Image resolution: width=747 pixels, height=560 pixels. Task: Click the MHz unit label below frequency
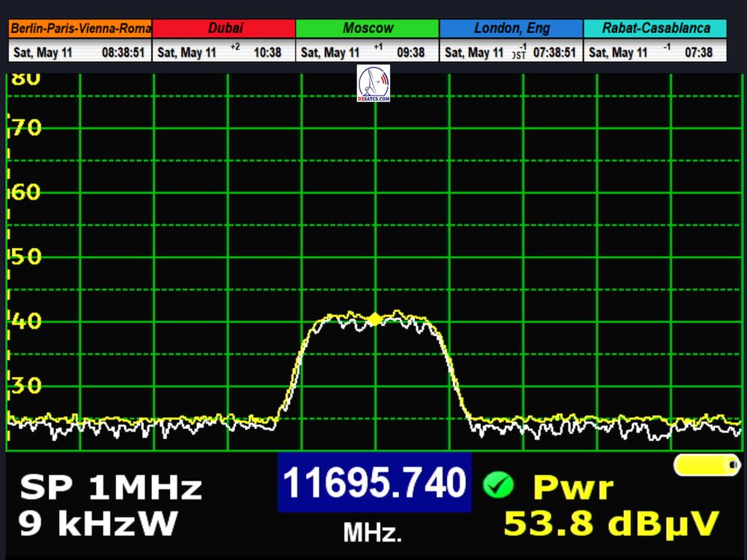tap(372, 533)
